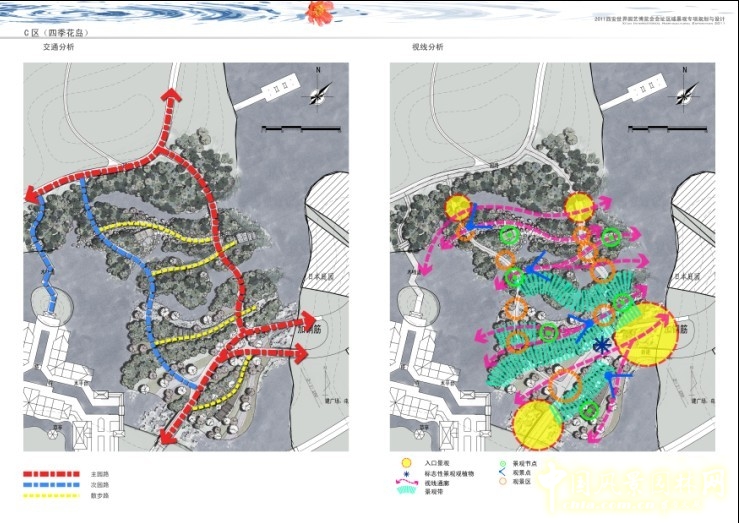Select the orange 观景区 circle legend icon
This screenshot has width=739, height=523.
(x=502, y=484)
